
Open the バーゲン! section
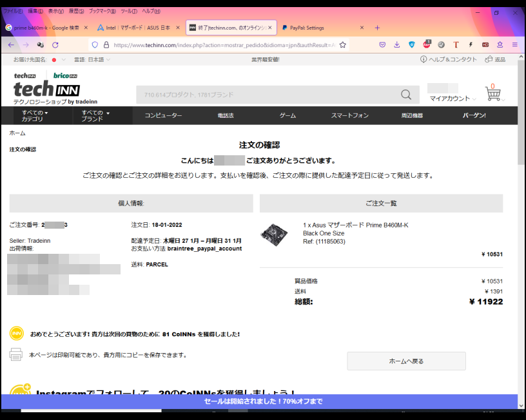474,116
